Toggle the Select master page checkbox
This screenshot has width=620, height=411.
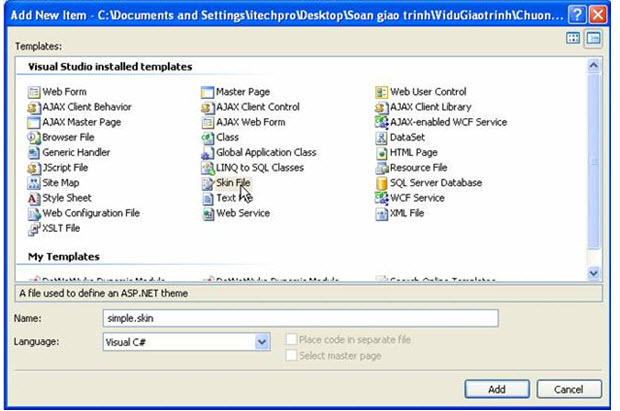tap(292, 355)
